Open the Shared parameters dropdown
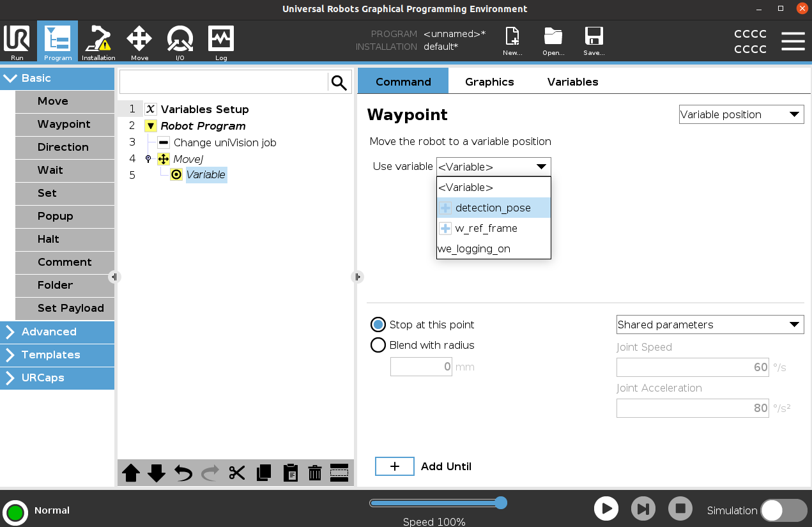 710,325
